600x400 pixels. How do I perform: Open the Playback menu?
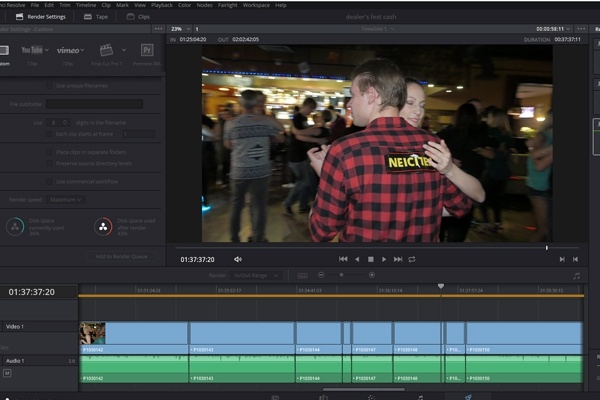click(x=161, y=5)
